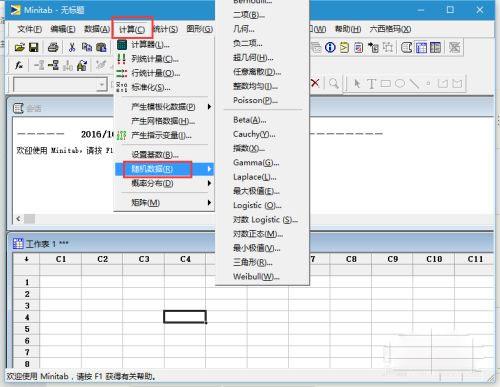Open the 文件(F) menu
The width and height of the screenshot is (500, 387).
[x=30, y=29]
